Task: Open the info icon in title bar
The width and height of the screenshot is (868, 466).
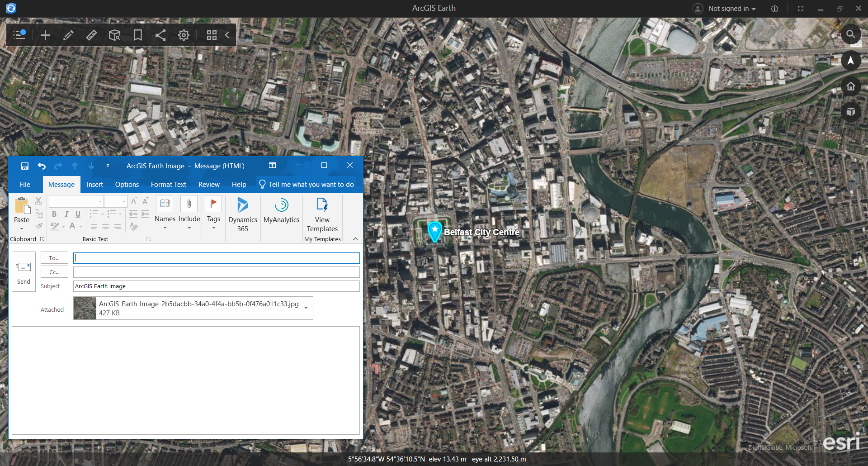Action: pyautogui.click(x=774, y=9)
